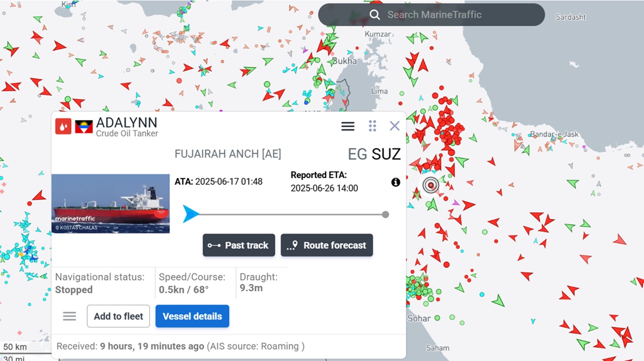Open the FUJAIRAH ANCH [AE] departure port
The image size is (644, 361).
(x=228, y=154)
